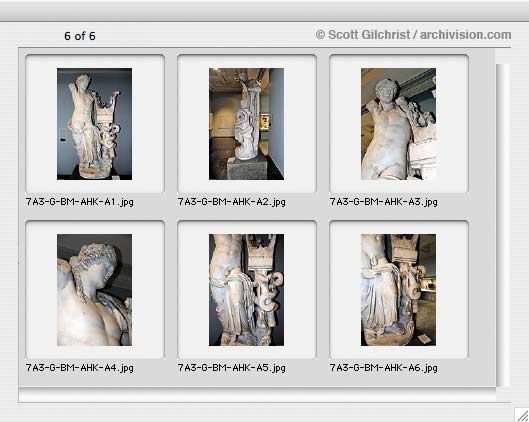
Task: Click the filename label 7A3-G-BM-AHK-A6.jpg
Action: (384, 368)
